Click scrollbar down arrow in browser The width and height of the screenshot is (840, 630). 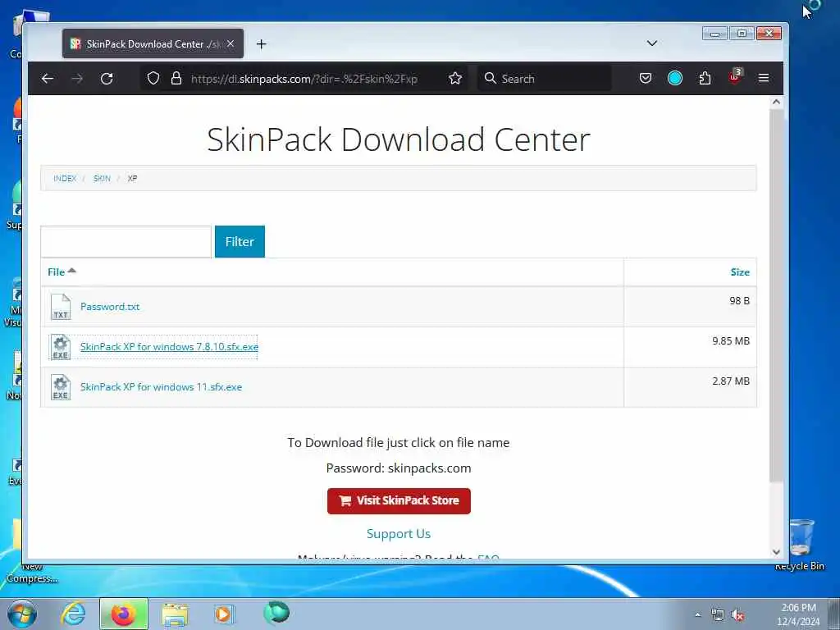point(776,552)
